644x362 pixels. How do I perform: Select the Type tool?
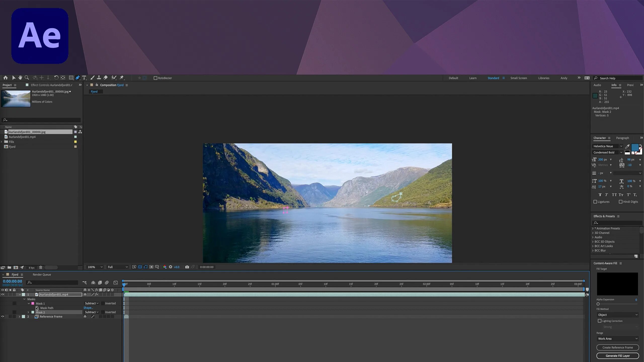coord(84,78)
